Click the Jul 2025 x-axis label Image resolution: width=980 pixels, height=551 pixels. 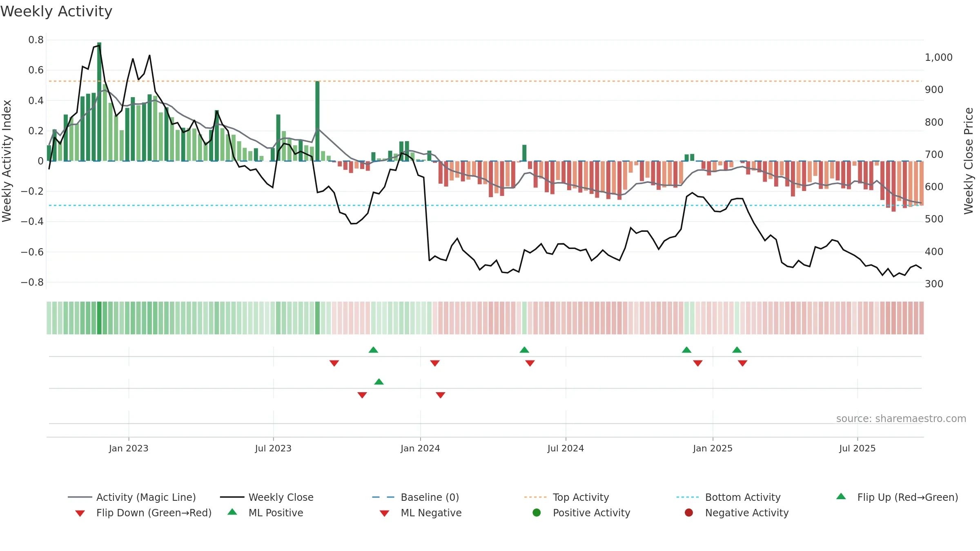(x=857, y=449)
